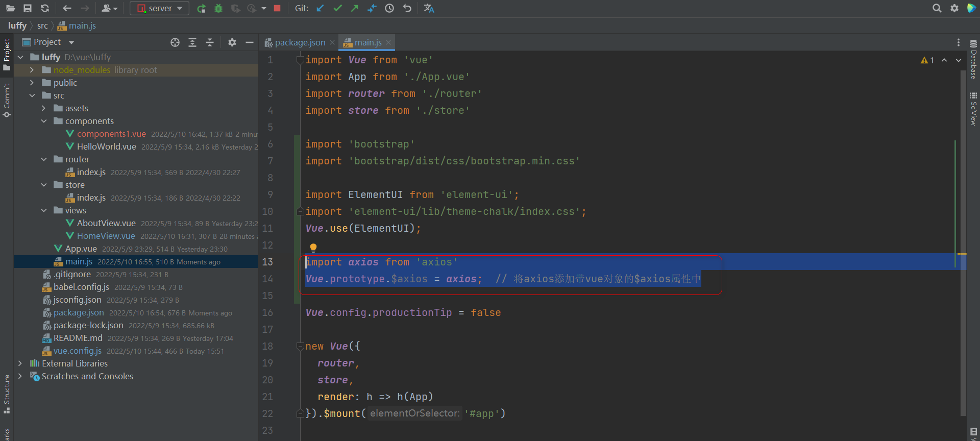Collapse the luffy project root node
Image resolution: width=980 pixels, height=441 pixels.
(20, 57)
